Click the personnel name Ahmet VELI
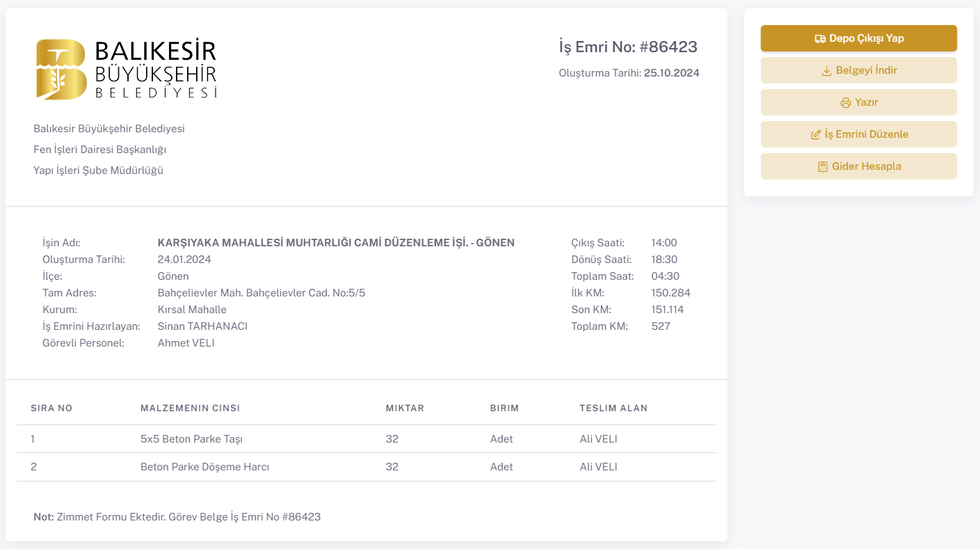The height and width of the screenshot is (549, 980). [x=186, y=343]
